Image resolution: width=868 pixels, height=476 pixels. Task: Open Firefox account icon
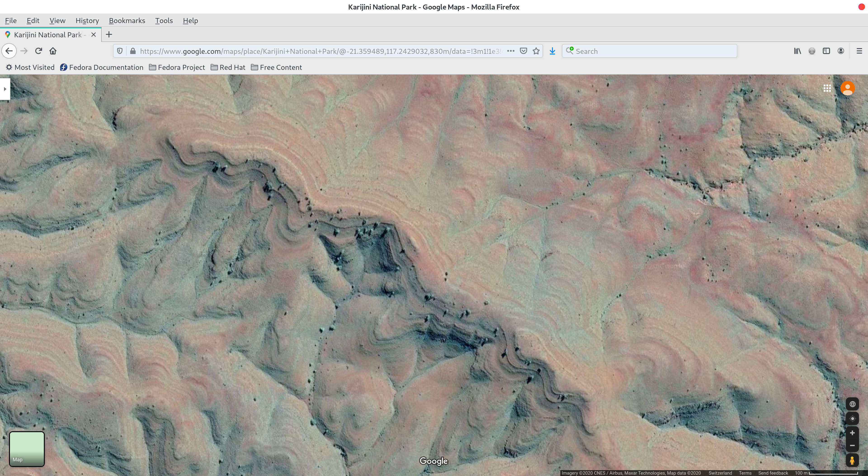841,51
